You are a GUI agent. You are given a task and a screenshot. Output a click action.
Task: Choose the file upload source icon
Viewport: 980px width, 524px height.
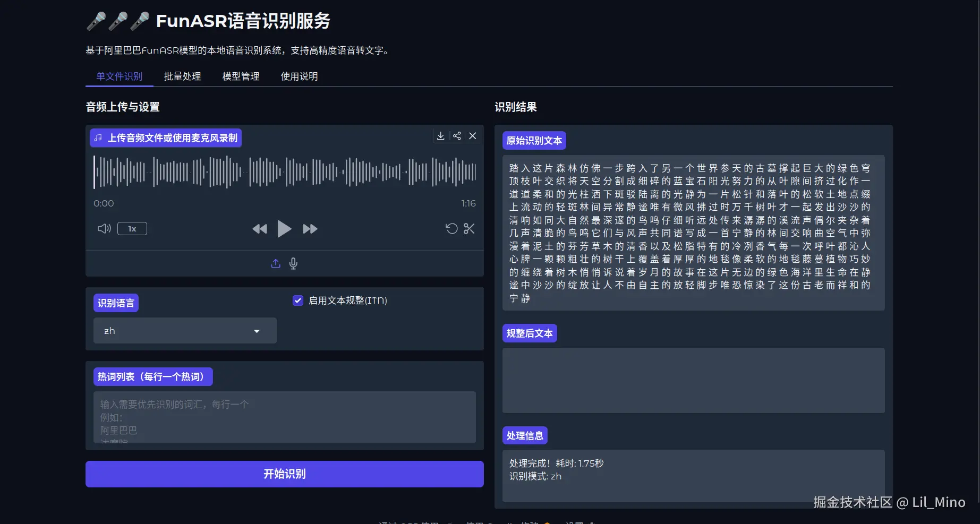point(276,263)
